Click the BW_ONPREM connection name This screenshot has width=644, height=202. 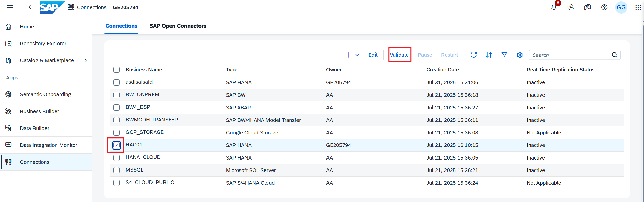pyautogui.click(x=142, y=94)
